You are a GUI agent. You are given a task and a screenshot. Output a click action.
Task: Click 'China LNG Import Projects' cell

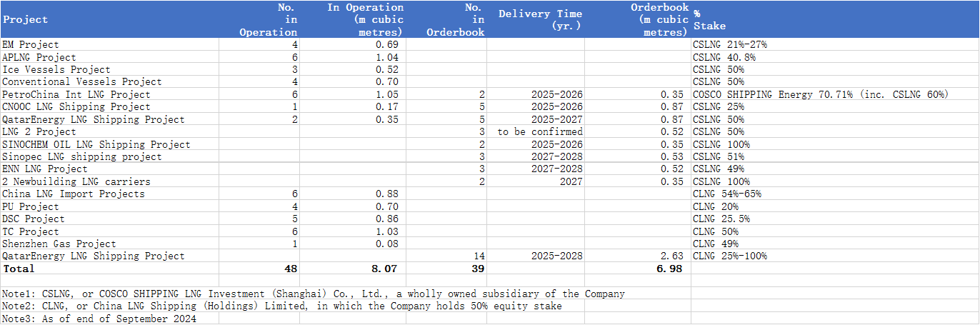109,194
